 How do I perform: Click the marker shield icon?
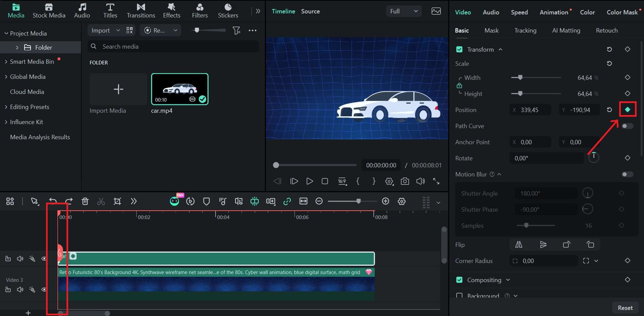[206, 201]
